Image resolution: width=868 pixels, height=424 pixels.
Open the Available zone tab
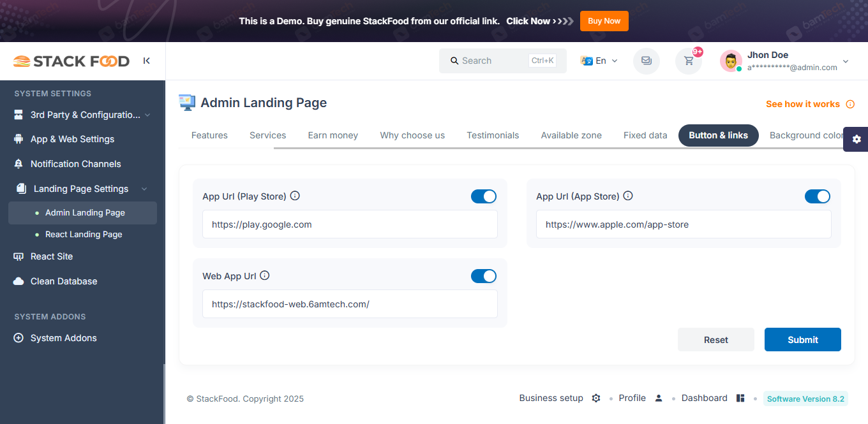(x=571, y=135)
